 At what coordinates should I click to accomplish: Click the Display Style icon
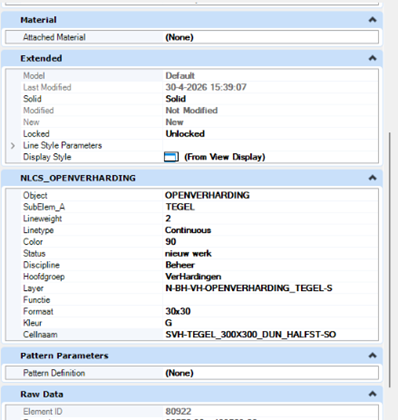pyautogui.click(x=171, y=157)
